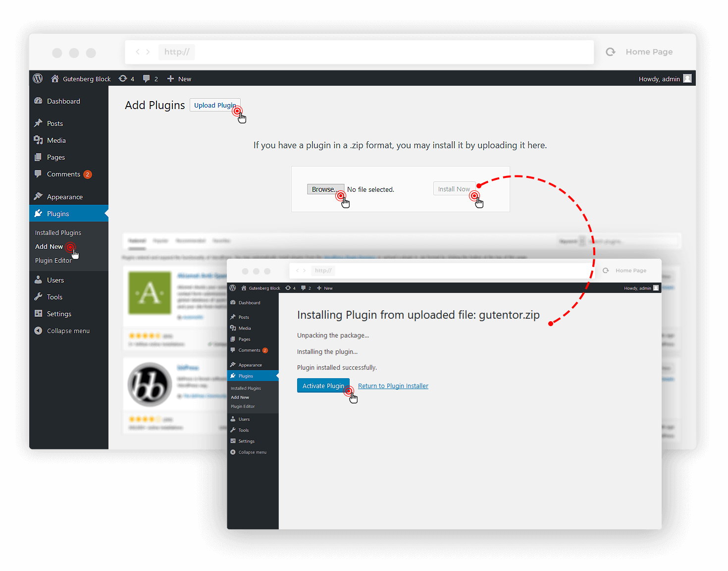Click Settings label in front window sidebar
This screenshot has height=571, width=728.
tap(247, 441)
